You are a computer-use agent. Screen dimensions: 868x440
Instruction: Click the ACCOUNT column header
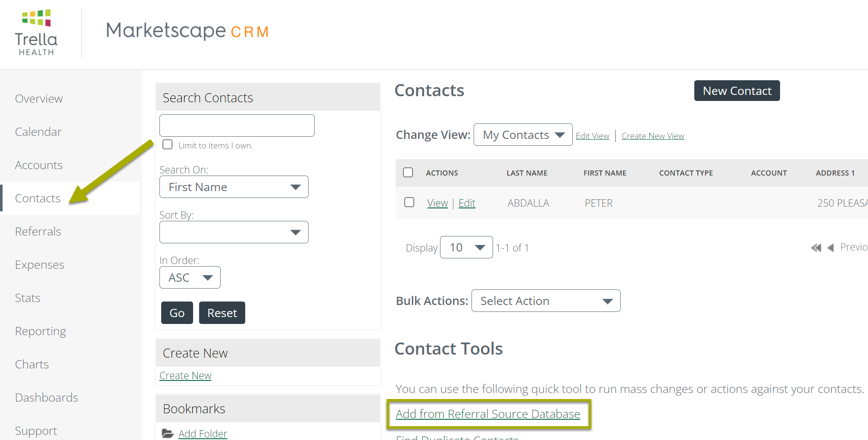tap(769, 173)
